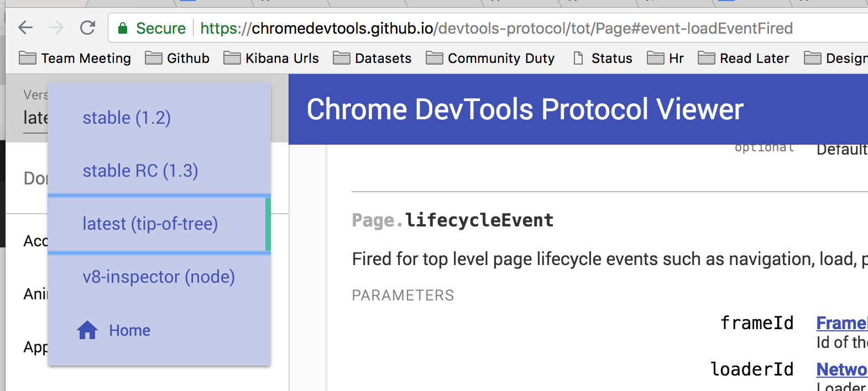Open the Network type link for loaderId
The width and height of the screenshot is (868, 391).
point(842,369)
